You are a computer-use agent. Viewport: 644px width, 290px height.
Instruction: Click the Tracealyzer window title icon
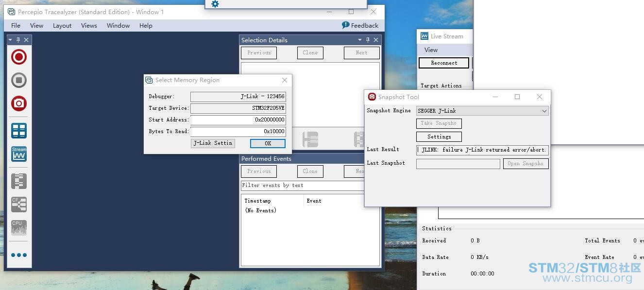[x=11, y=12]
